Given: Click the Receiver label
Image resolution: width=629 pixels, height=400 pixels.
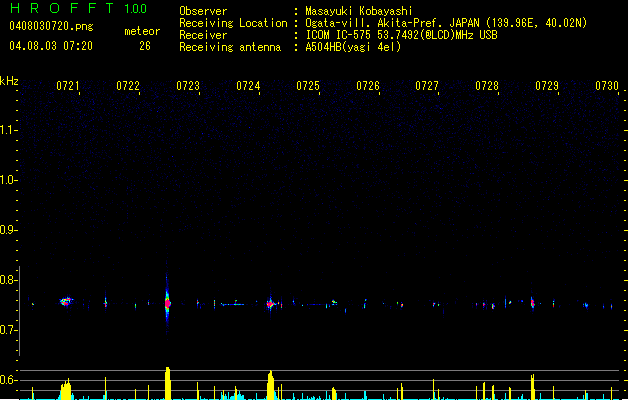Looking at the screenshot, I should coord(203,35).
